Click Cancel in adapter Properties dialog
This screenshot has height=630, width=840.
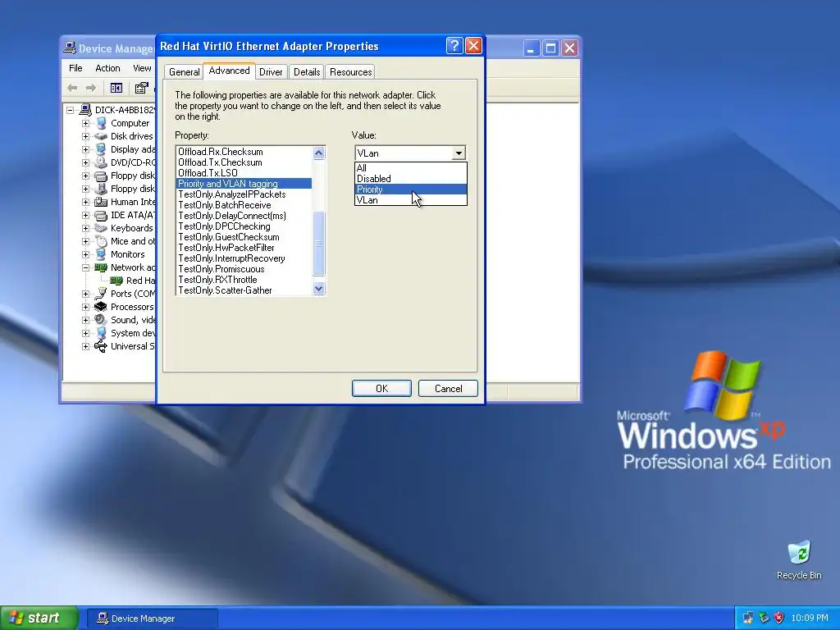pyautogui.click(x=448, y=388)
